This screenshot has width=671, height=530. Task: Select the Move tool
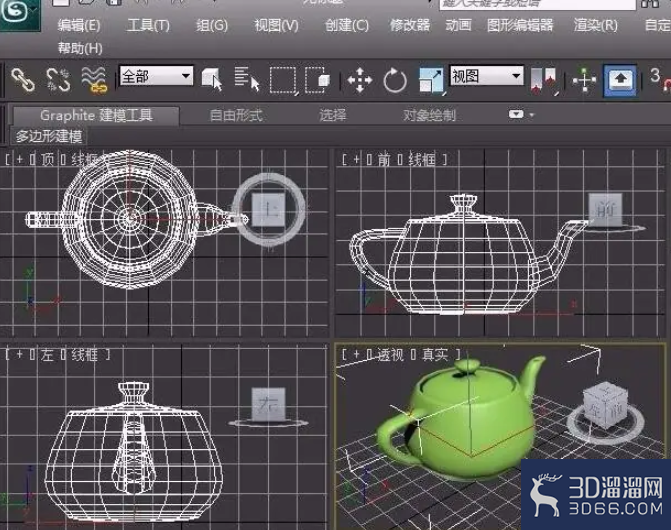[x=359, y=80]
